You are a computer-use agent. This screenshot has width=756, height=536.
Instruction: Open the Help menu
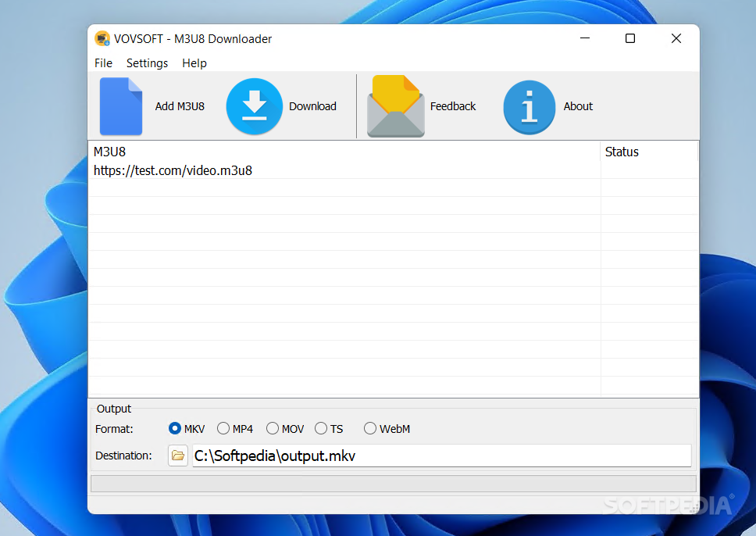click(194, 63)
